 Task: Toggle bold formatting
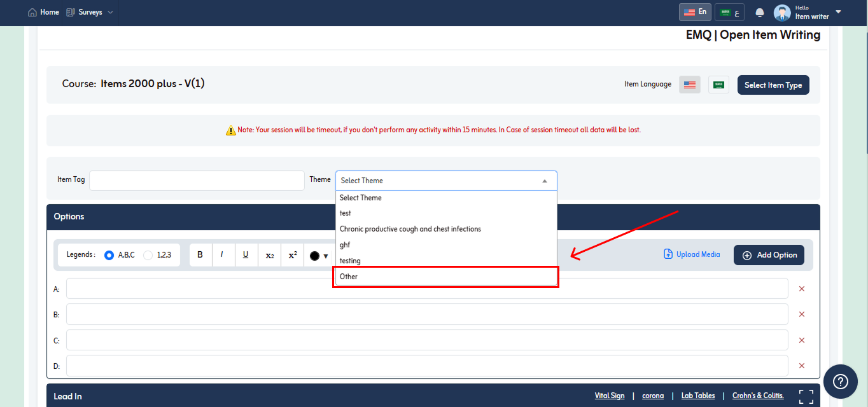tap(200, 255)
